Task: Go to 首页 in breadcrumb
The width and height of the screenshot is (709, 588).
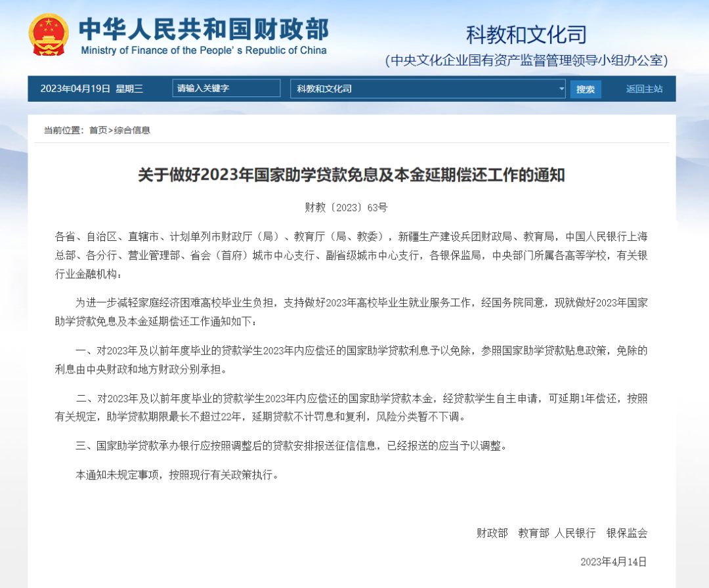Action: pyautogui.click(x=98, y=130)
